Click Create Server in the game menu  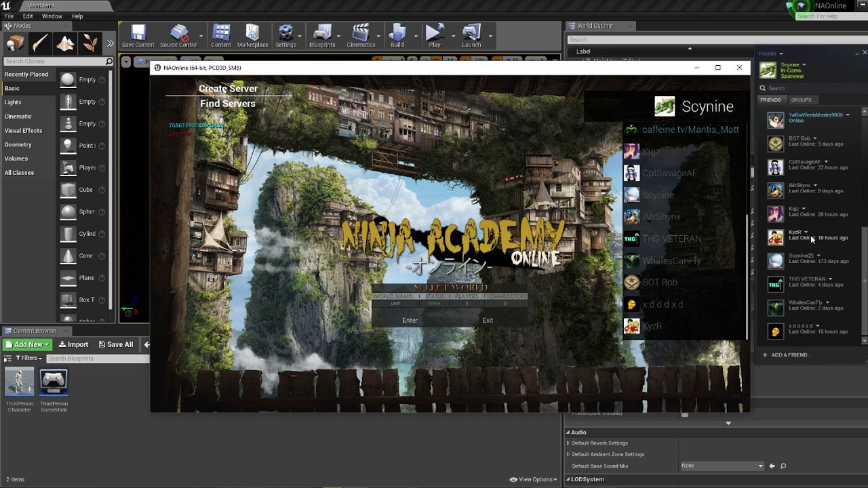tap(228, 88)
